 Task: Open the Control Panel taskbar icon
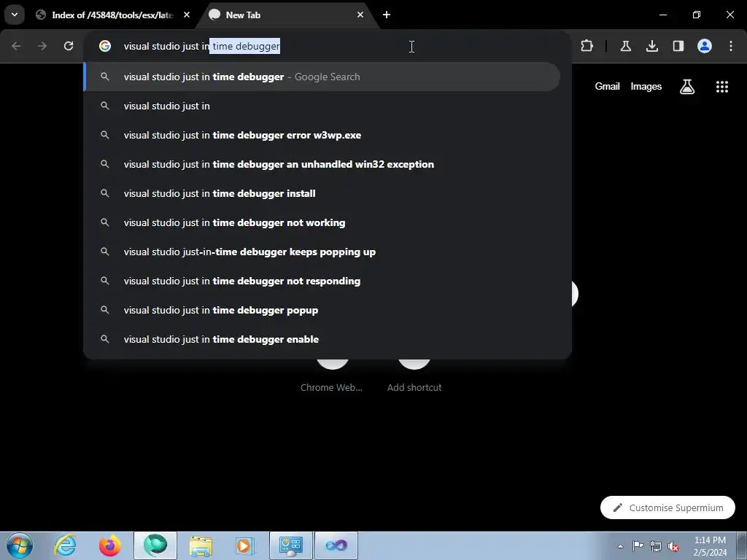[x=291, y=545]
